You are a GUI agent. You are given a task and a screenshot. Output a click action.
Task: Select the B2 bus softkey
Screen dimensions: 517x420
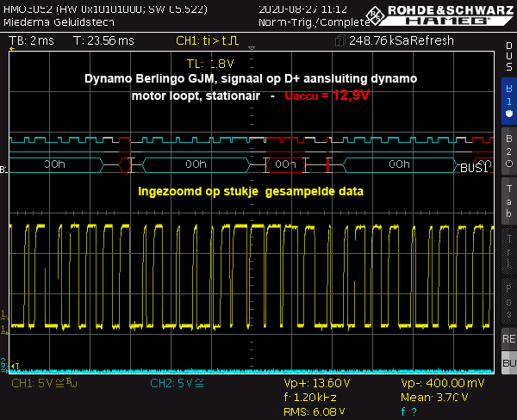pos(509,151)
